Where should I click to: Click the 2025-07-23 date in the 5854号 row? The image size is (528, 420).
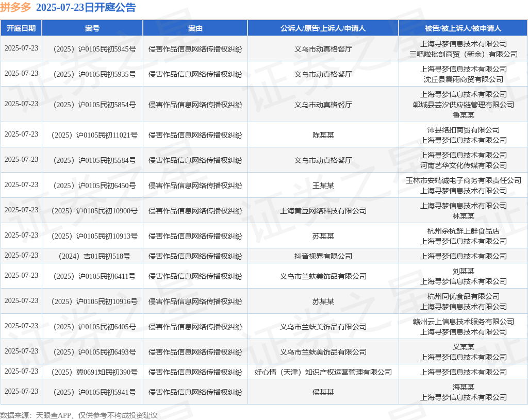(x=21, y=104)
